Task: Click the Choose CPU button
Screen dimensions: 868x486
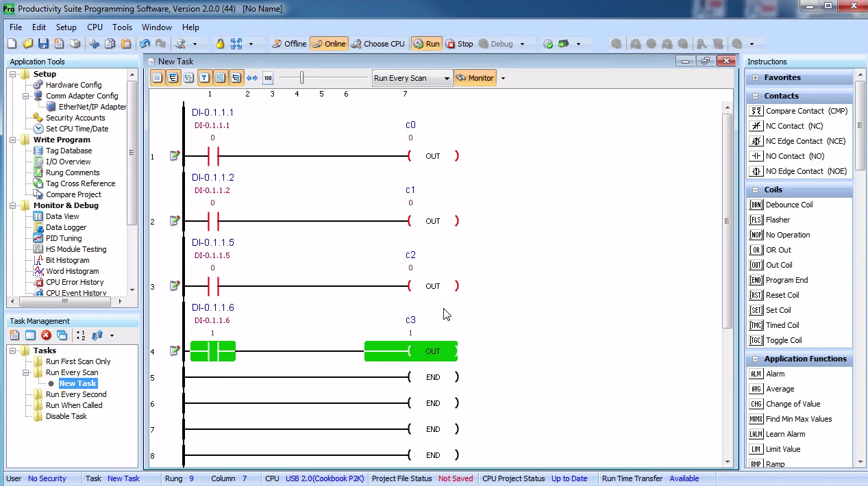Action: 377,44
